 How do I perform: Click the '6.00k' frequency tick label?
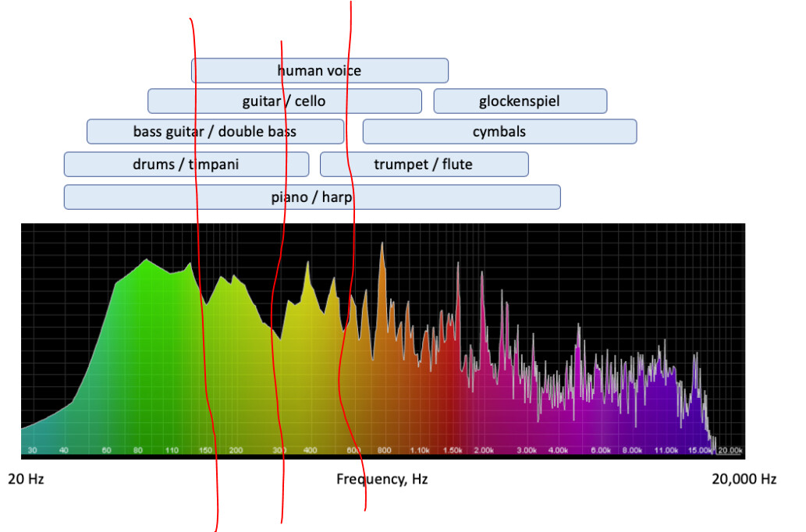coord(601,450)
